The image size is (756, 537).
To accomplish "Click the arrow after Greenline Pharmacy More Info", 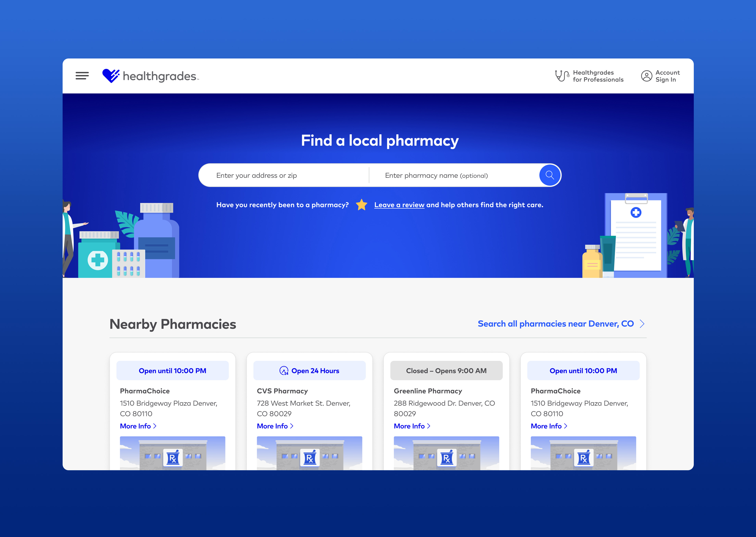I will tap(428, 426).
